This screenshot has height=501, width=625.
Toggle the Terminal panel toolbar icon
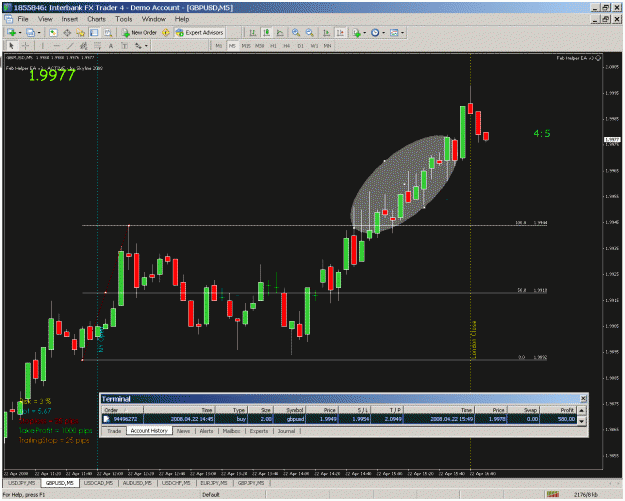point(94,33)
